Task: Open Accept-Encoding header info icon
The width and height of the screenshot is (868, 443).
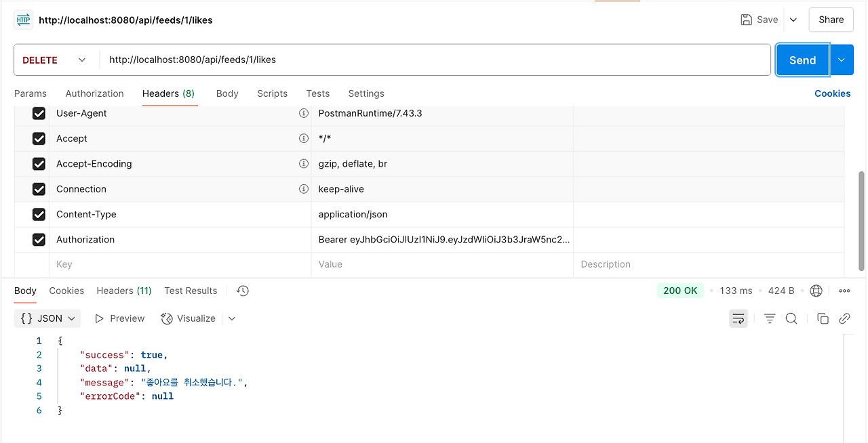Action: click(304, 163)
